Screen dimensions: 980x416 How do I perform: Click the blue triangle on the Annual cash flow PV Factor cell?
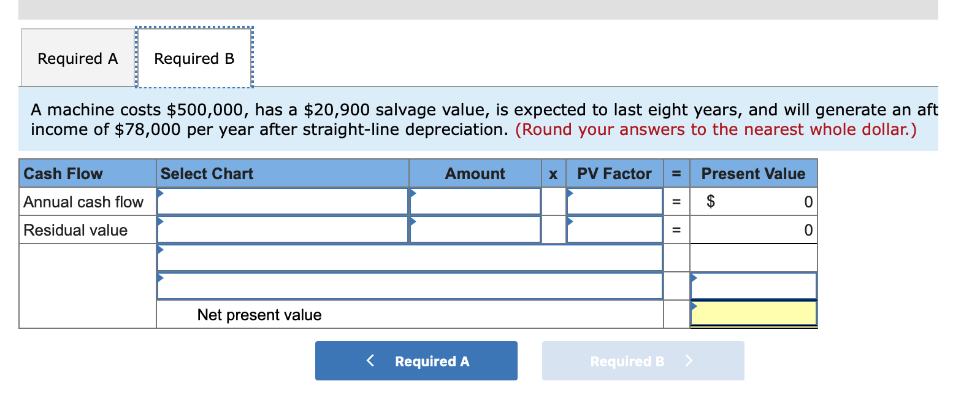[x=569, y=193]
